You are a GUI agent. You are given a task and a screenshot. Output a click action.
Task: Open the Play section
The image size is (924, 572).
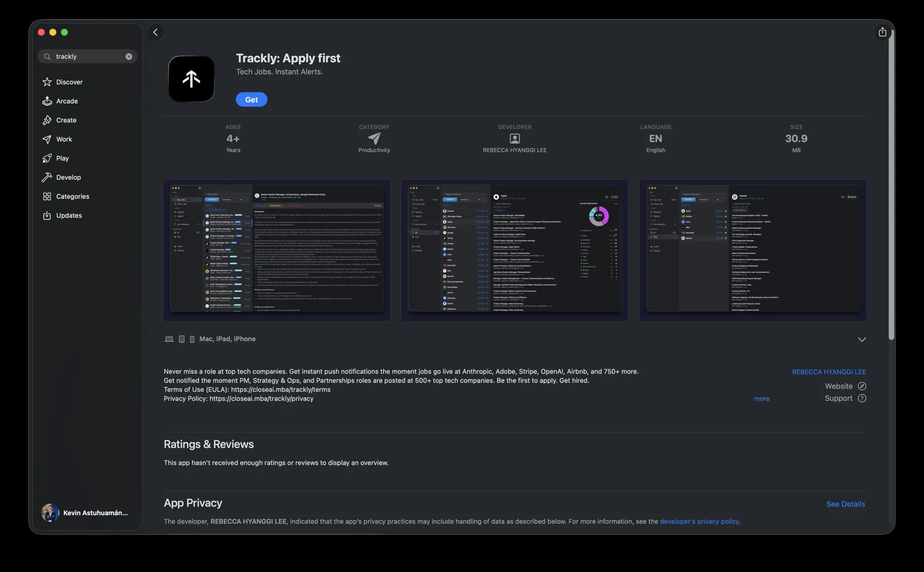tap(62, 158)
